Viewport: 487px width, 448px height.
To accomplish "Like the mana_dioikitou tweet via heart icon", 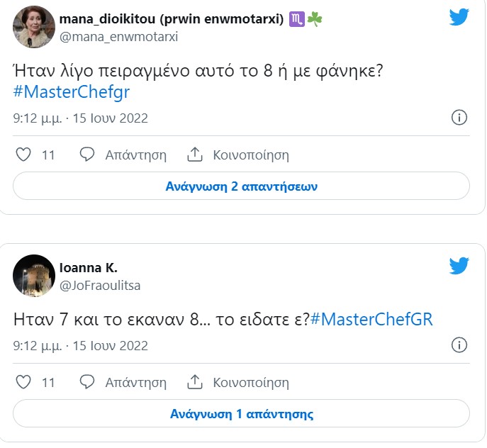I will [23, 155].
